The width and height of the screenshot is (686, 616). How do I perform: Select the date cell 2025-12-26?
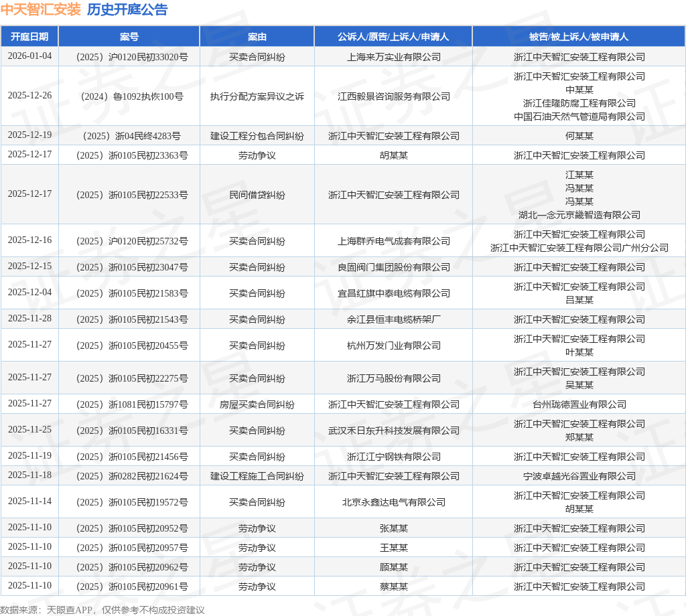29,95
